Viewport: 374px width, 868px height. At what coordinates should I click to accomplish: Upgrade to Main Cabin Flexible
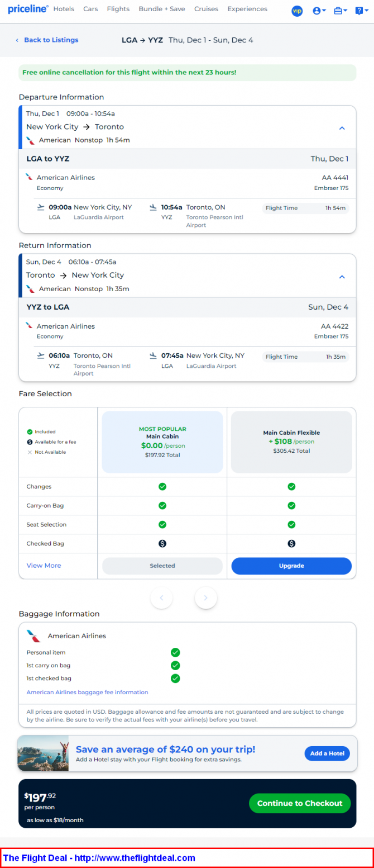click(x=291, y=566)
